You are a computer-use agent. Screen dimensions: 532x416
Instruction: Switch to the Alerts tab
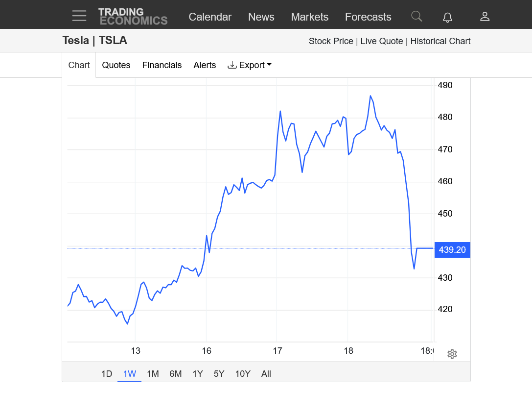(x=205, y=65)
